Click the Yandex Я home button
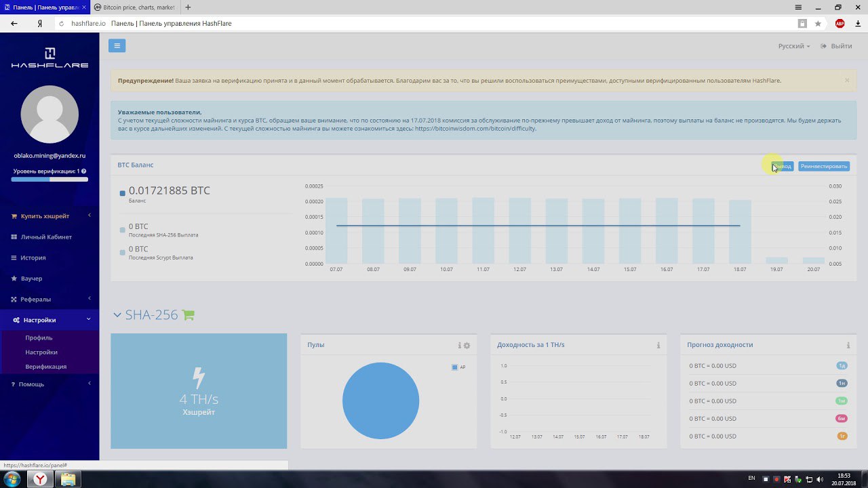Screen dimensions: 868x488 40,23
